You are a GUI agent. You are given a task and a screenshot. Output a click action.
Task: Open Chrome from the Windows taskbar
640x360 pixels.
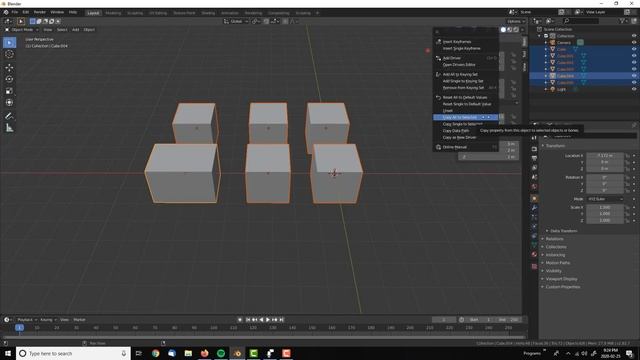coord(156,353)
